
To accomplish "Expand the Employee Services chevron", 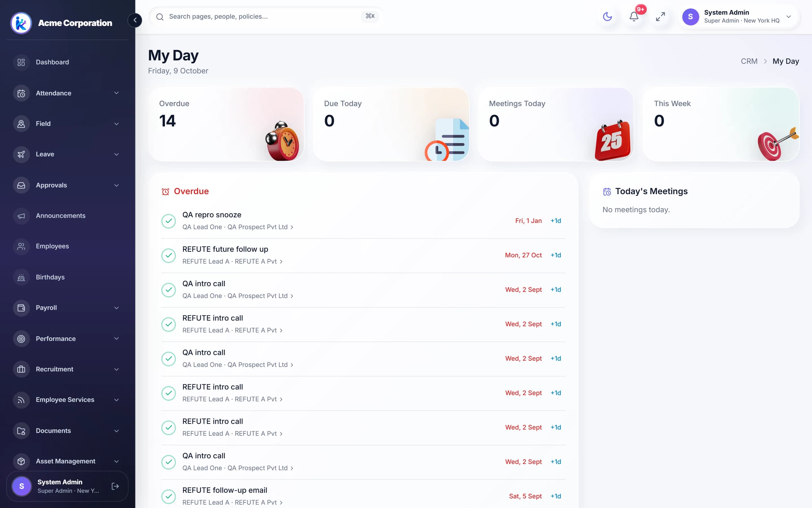I will (x=116, y=400).
